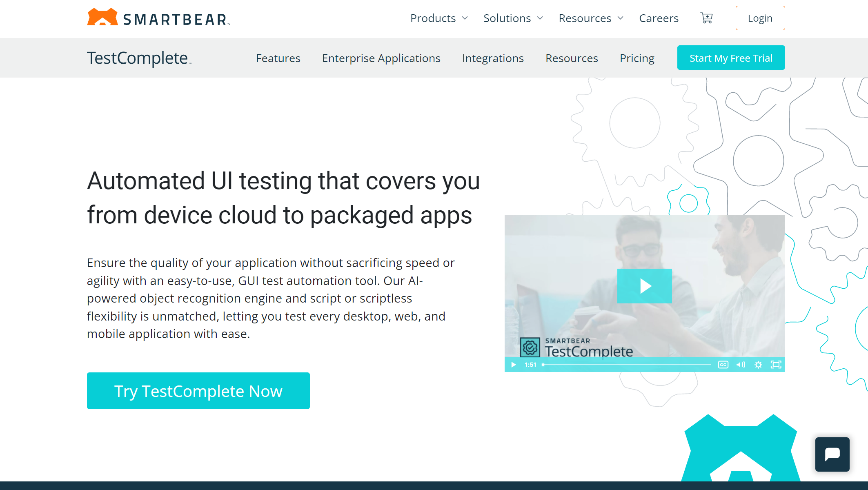Expand the Products dropdown menu
This screenshot has width=868, height=490.
tap(439, 18)
